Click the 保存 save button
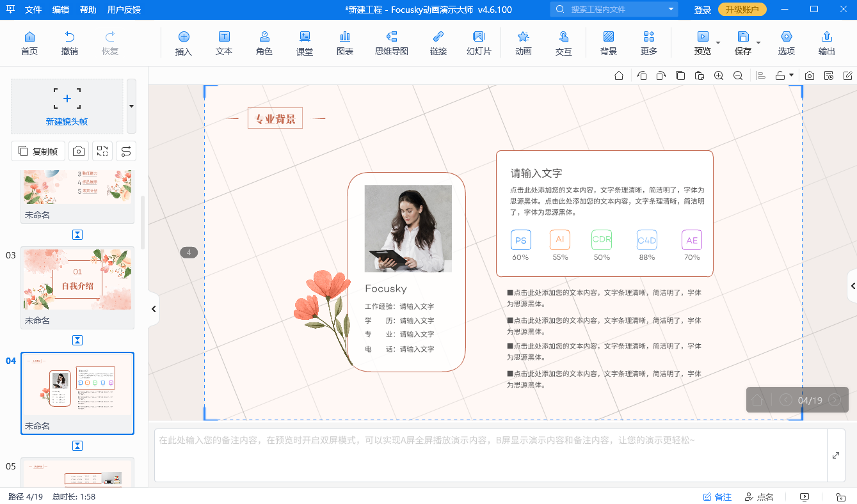Image resolution: width=857 pixels, height=504 pixels. click(x=743, y=43)
